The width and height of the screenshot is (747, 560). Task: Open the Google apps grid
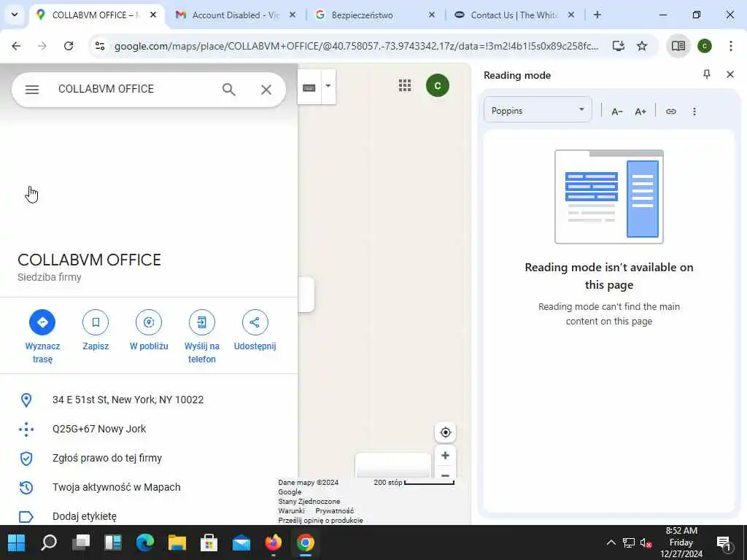(404, 86)
